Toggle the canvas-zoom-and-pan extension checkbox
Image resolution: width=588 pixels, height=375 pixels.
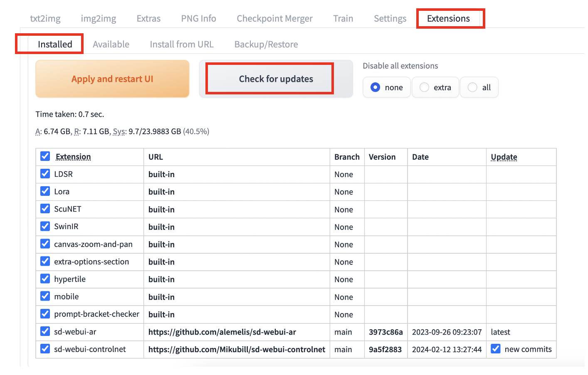(45, 244)
